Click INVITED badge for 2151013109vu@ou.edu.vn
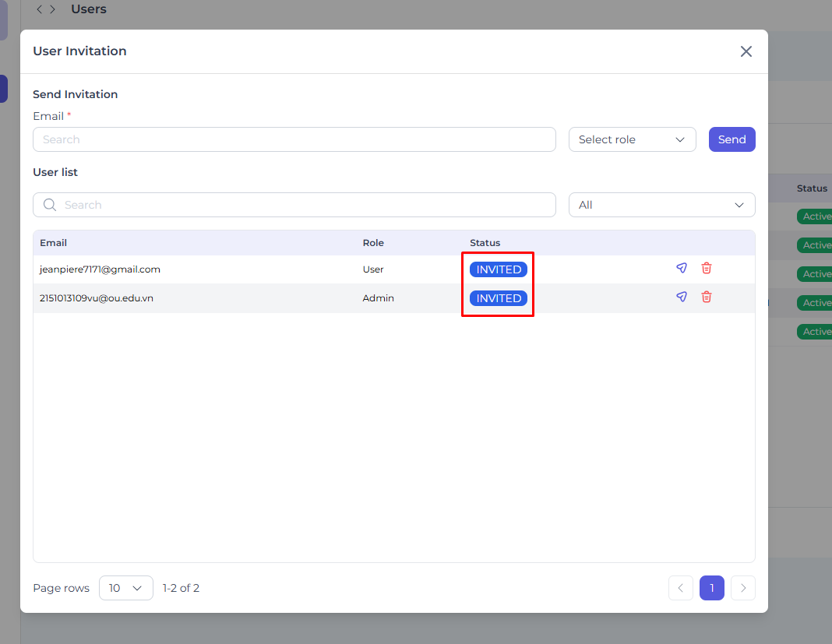 tap(499, 298)
